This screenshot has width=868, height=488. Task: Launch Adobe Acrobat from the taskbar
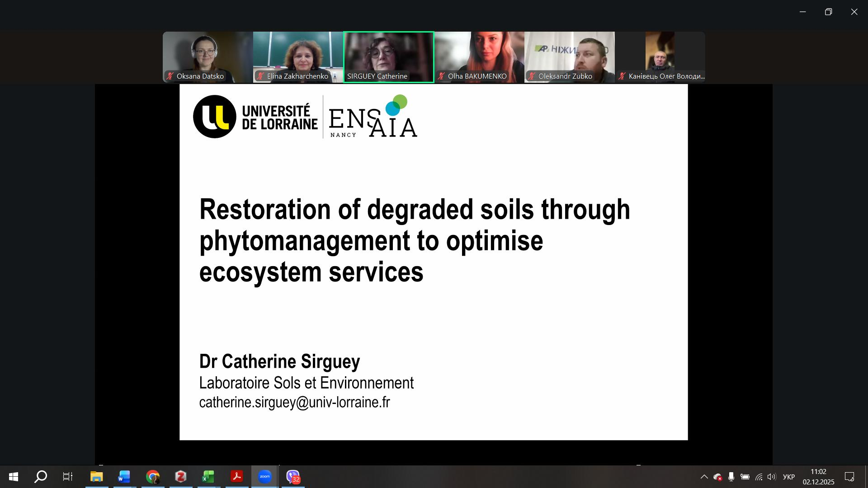[x=236, y=476]
